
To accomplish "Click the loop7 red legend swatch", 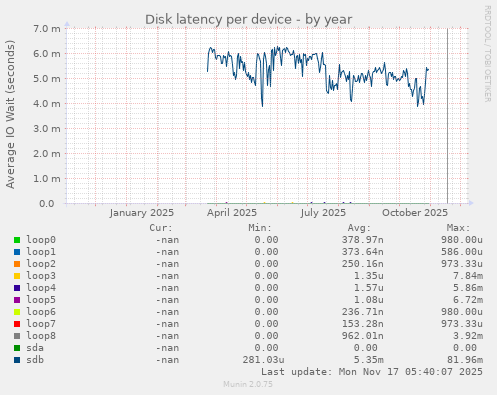I will (17, 324).
